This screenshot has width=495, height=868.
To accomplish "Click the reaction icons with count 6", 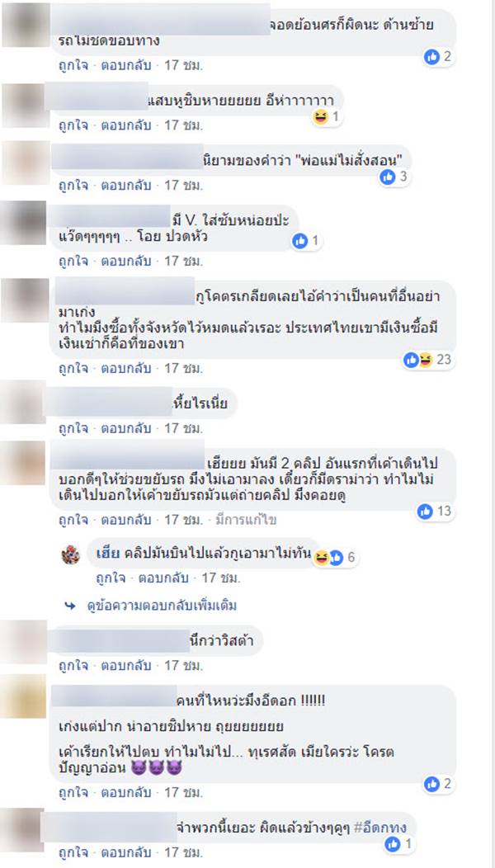I will (336, 558).
